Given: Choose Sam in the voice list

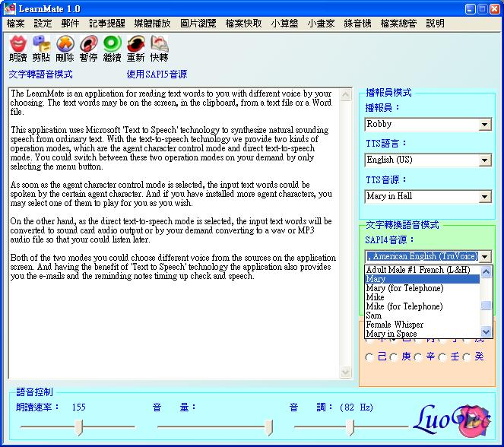Looking at the screenshot, I should point(423,315).
